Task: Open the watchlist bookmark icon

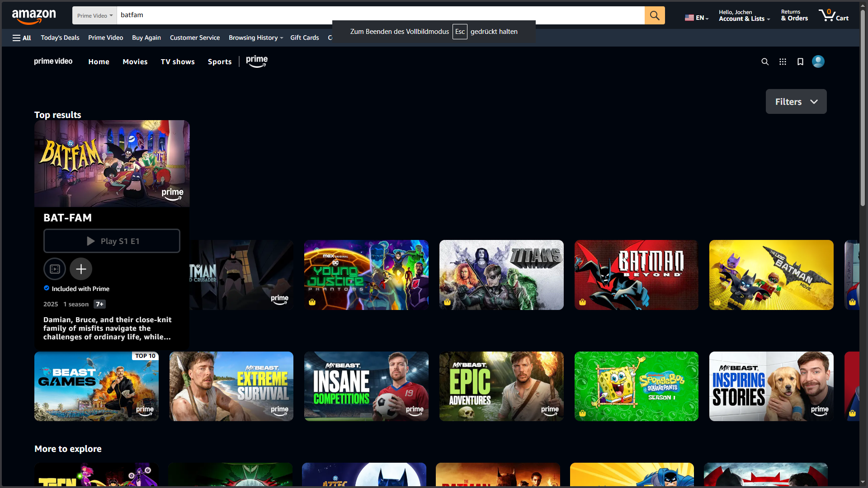Action: coord(800,62)
